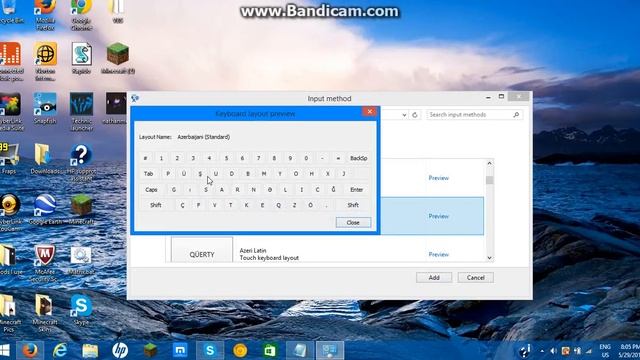Viewport: 640px width, 360px height.
Task: Open Minecraft grass block icon beside Google Earth
Action: (81, 209)
